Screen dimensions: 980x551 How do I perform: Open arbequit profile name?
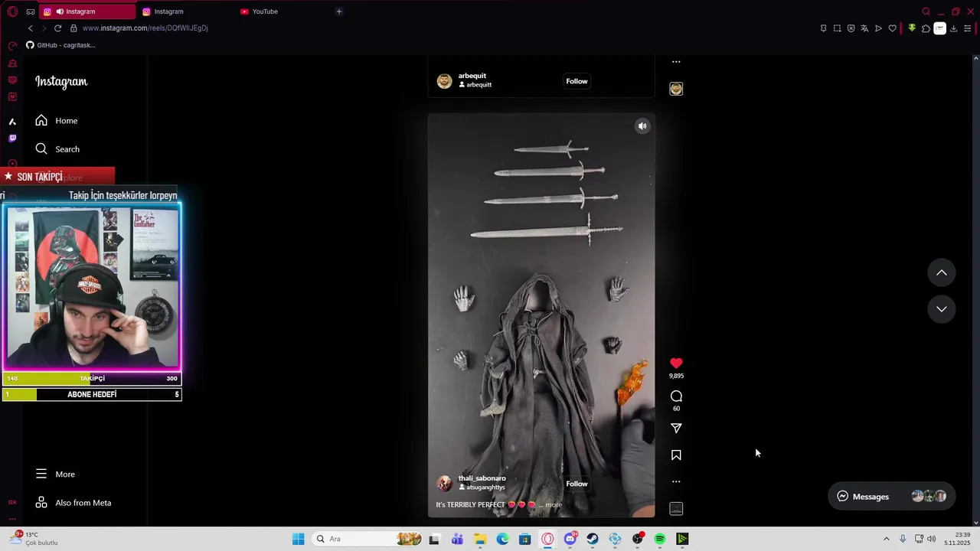pyautogui.click(x=472, y=76)
